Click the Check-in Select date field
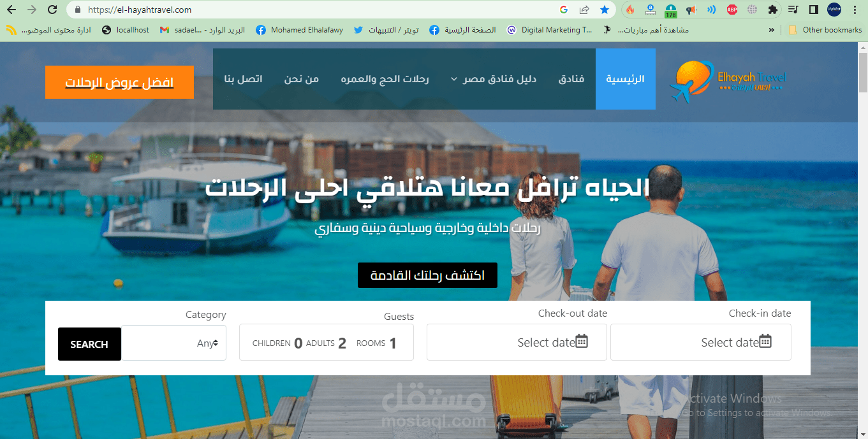This screenshot has width=868, height=439. [701, 342]
